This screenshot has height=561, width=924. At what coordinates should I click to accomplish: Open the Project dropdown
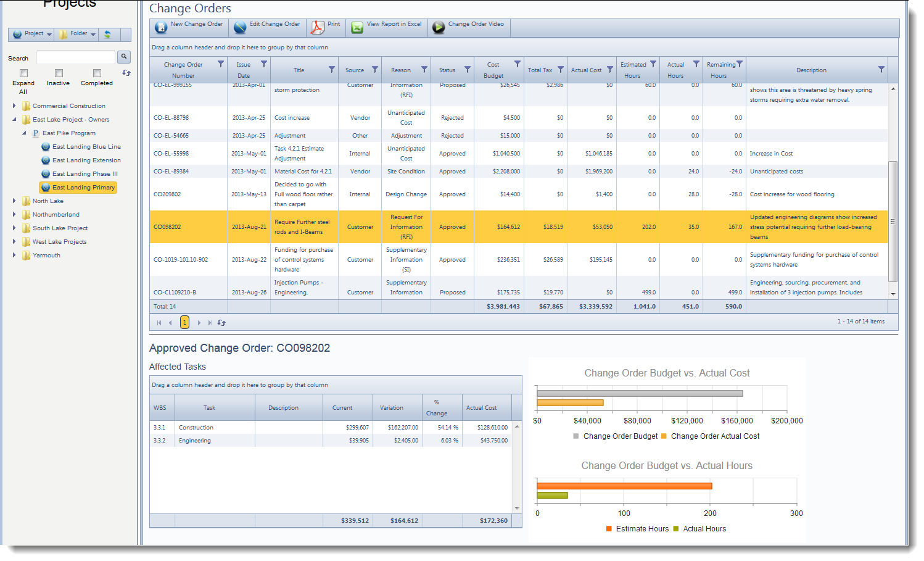31,34
